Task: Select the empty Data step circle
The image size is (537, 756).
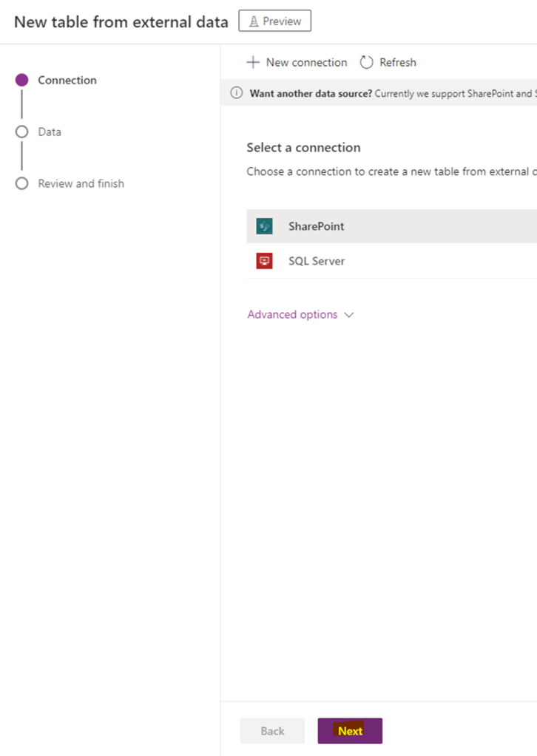Action: click(22, 132)
